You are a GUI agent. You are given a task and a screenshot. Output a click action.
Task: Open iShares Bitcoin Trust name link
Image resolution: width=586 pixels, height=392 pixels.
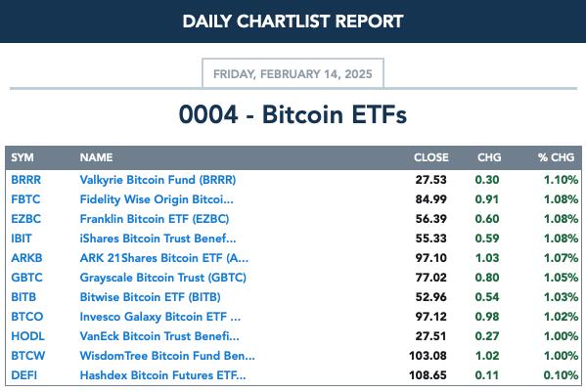158,239
